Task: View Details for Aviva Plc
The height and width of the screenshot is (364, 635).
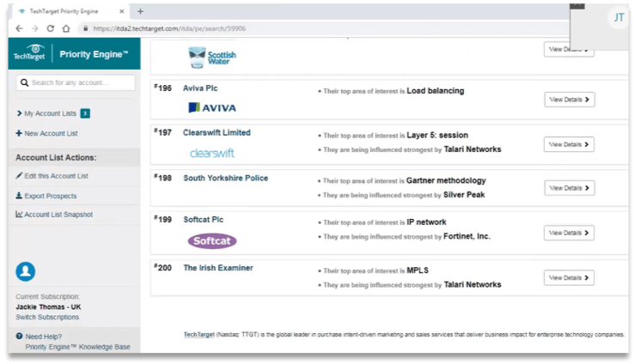Action: pyautogui.click(x=570, y=100)
